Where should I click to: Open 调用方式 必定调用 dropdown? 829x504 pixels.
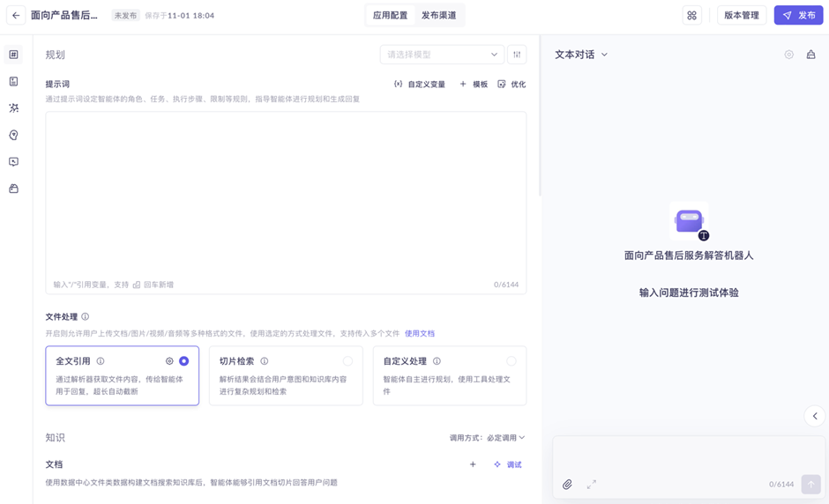point(487,437)
